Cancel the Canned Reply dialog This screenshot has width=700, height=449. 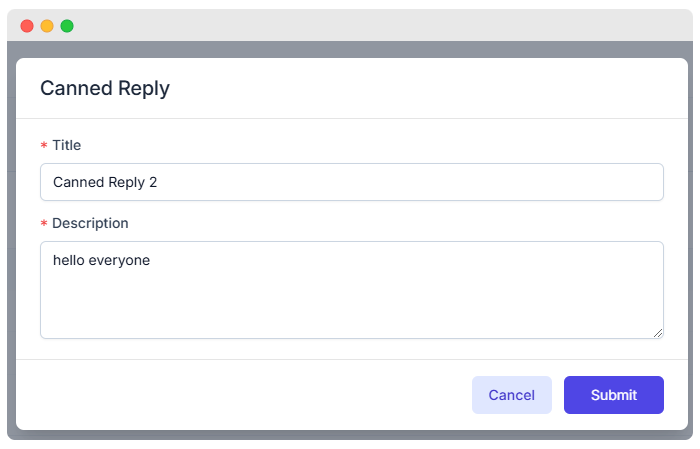coord(512,395)
